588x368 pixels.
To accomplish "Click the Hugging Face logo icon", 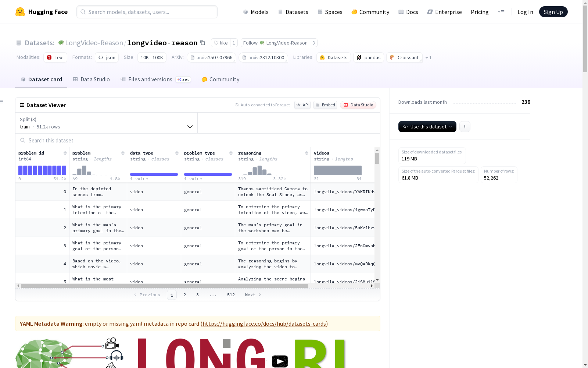I will [20, 12].
